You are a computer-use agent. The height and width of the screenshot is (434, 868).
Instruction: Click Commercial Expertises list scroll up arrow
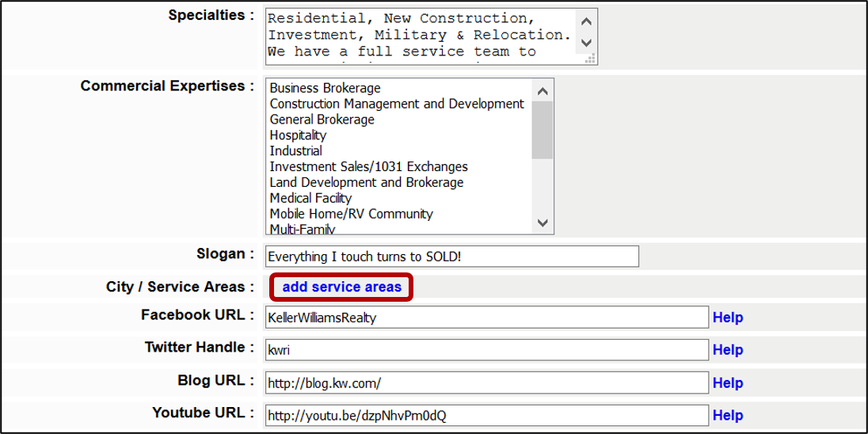point(542,91)
